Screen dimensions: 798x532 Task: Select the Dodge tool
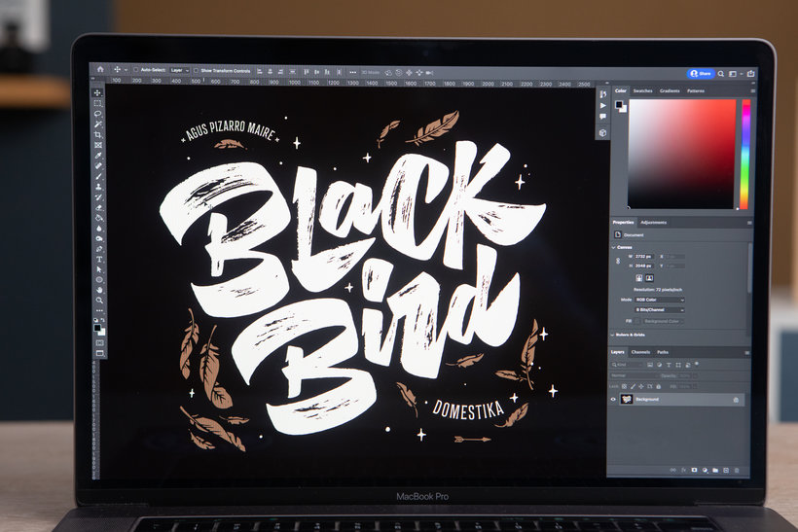click(98, 238)
